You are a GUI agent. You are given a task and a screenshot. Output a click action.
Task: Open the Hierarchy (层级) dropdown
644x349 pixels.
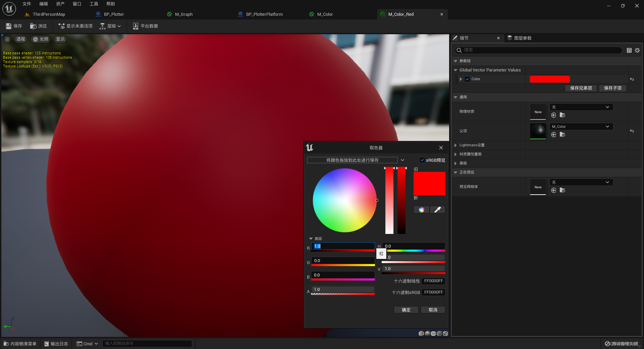point(110,26)
